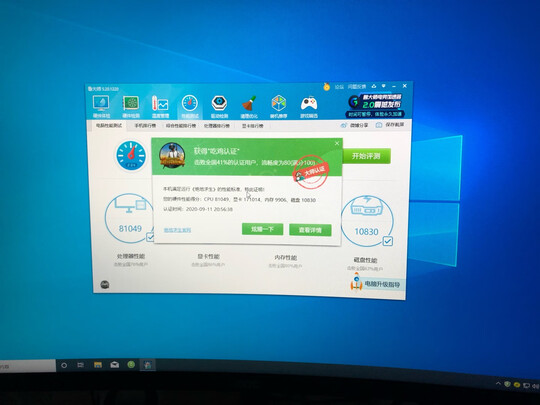
Task: Click the skin/shirt icon in the title bar
Action: 374,86
